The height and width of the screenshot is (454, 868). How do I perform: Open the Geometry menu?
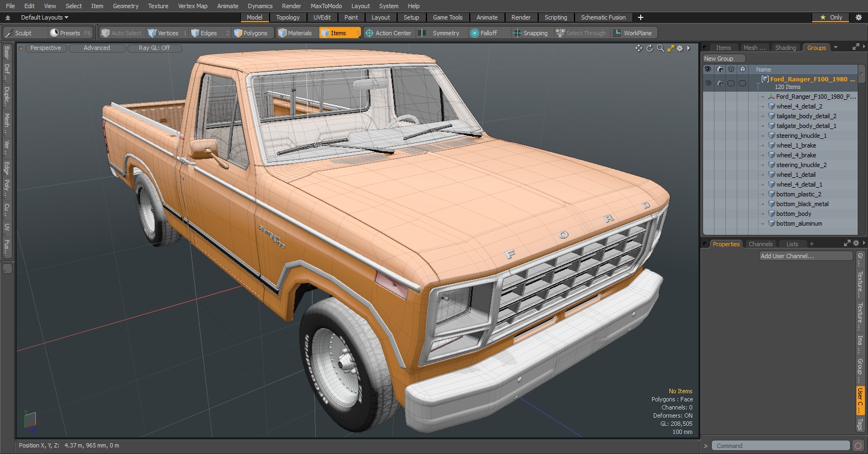(x=125, y=6)
